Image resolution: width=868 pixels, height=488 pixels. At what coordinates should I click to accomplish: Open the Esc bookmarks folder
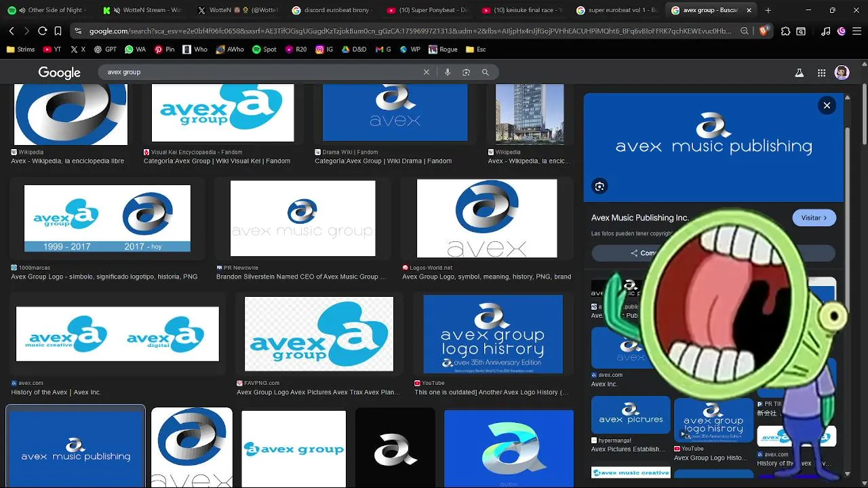tap(475, 49)
